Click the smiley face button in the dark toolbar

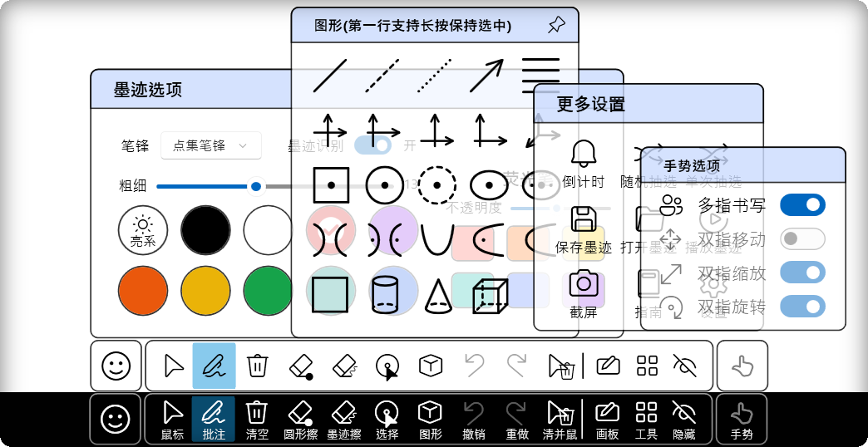116,419
